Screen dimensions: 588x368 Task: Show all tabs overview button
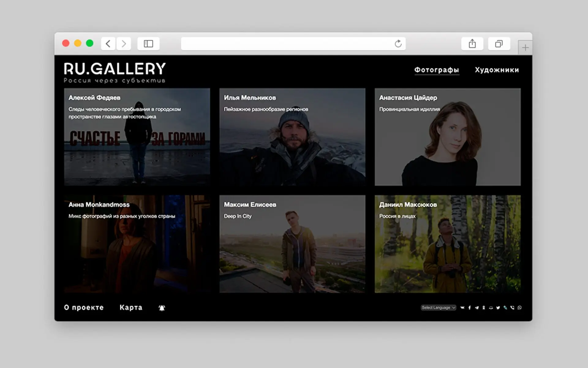click(499, 44)
